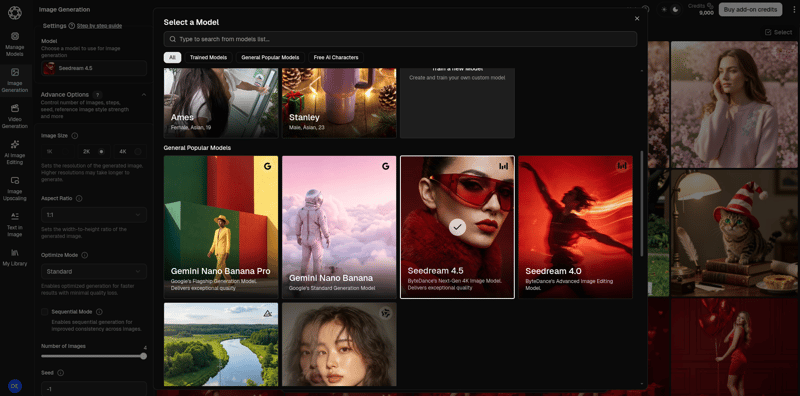This screenshot has width=800, height=396.
Task: Open the woman in pink sweater image
Action: pos(734,104)
